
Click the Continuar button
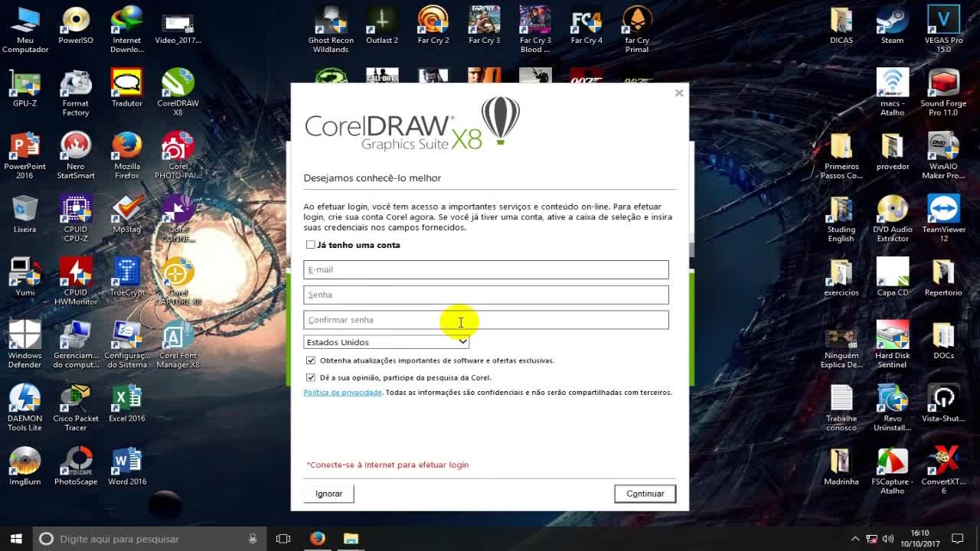[x=645, y=494]
